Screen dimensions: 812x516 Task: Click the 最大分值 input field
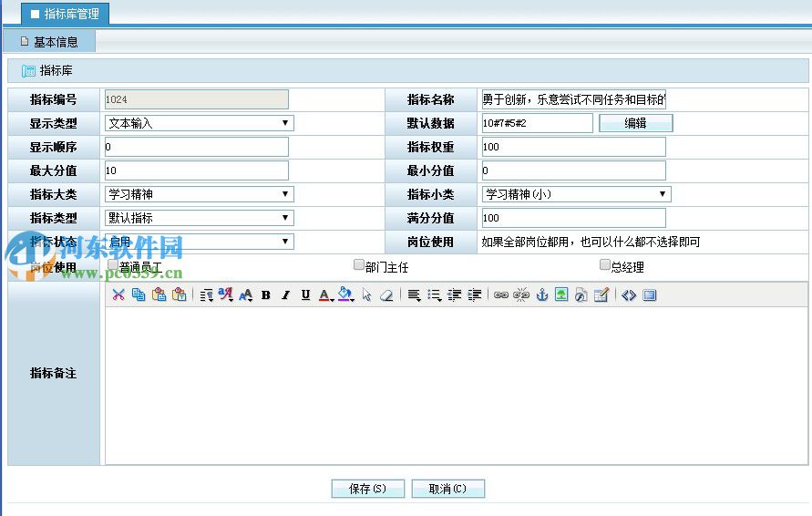pyautogui.click(x=197, y=170)
